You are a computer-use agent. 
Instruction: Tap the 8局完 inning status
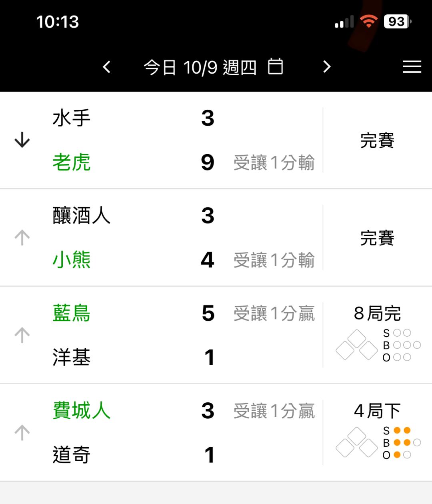click(x=377, y=313)
